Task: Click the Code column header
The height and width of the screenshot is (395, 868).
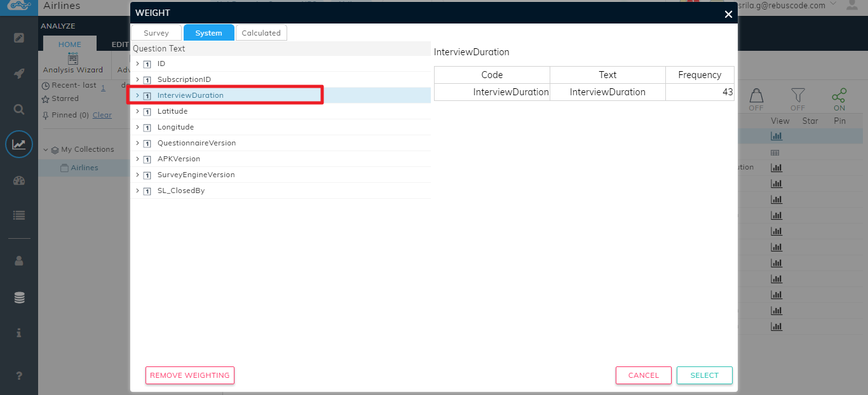Action: click(492, 75)
